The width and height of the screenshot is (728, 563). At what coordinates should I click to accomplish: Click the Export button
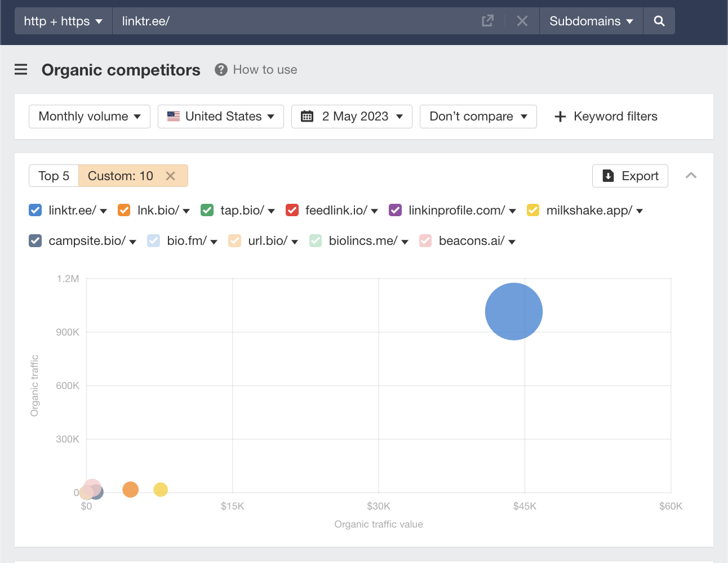630,176
